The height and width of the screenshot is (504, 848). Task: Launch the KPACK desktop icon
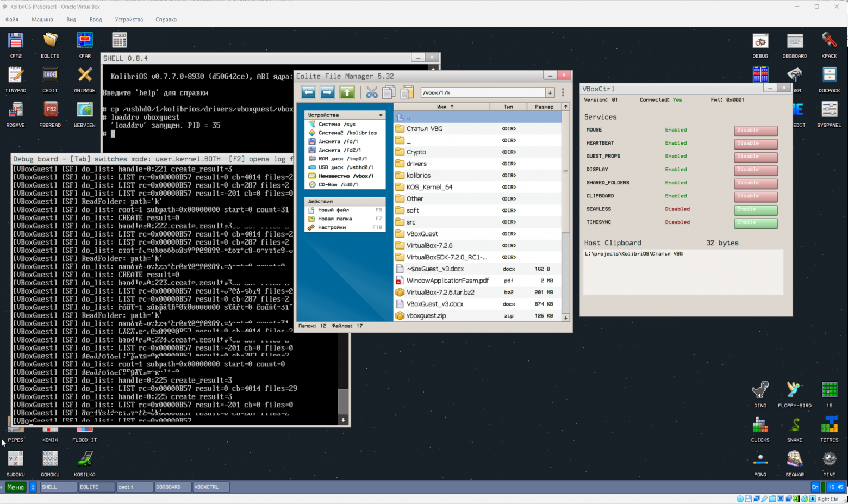(830, 45)
